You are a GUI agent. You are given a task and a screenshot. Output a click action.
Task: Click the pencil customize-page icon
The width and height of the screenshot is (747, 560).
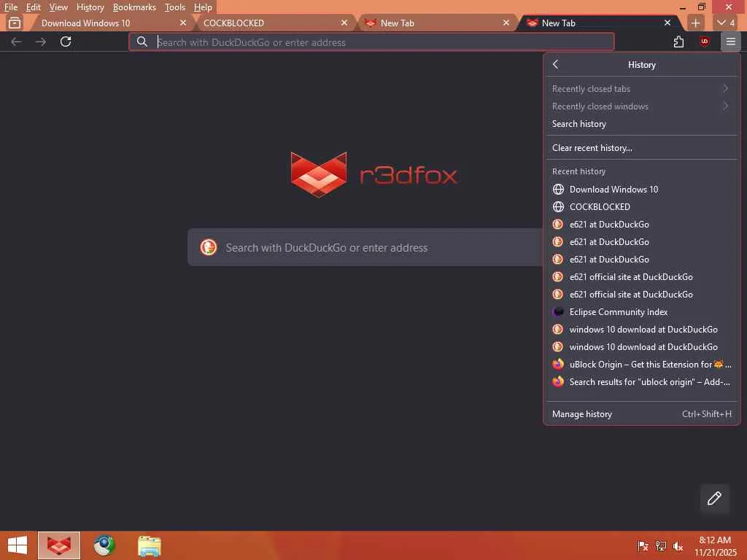(x=714, y=499)
